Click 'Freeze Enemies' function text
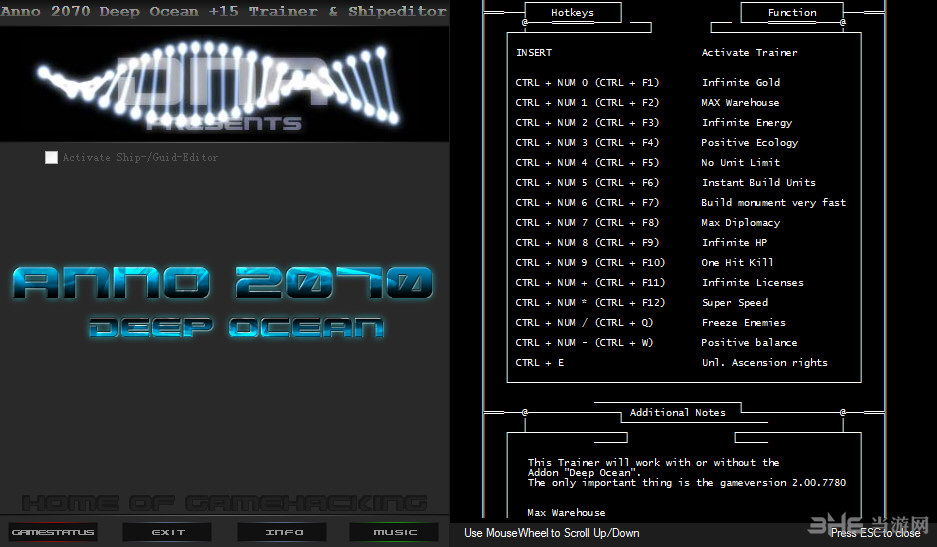Screen dimensions: 937x547 743,322
